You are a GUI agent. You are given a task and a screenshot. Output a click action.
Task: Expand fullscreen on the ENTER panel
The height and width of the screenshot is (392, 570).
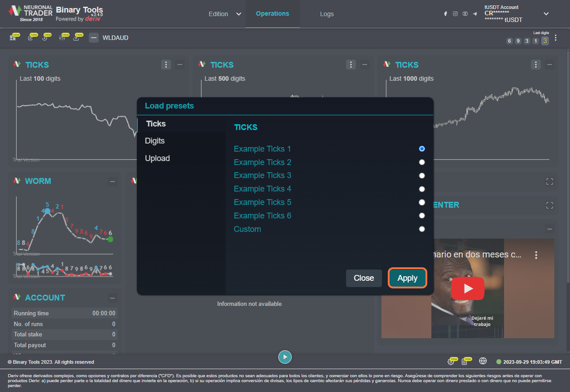[x=549, y=205]
